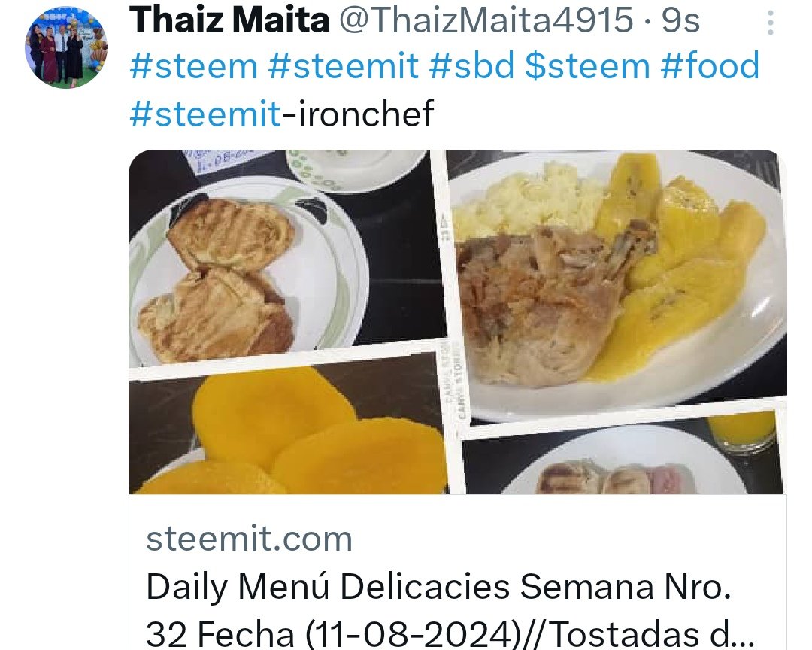This screenshot has height=650, width=812.
Task: Open the first #steem hashtag
Action: point(193,66)
